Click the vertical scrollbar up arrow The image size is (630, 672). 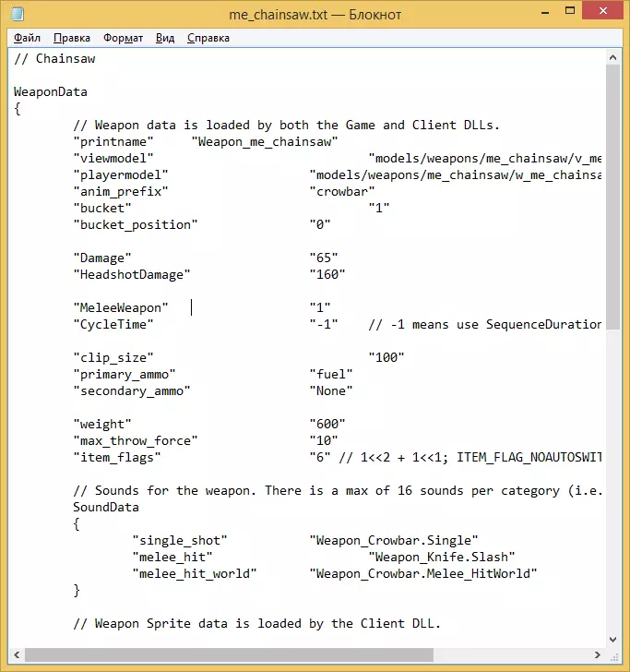612,57
